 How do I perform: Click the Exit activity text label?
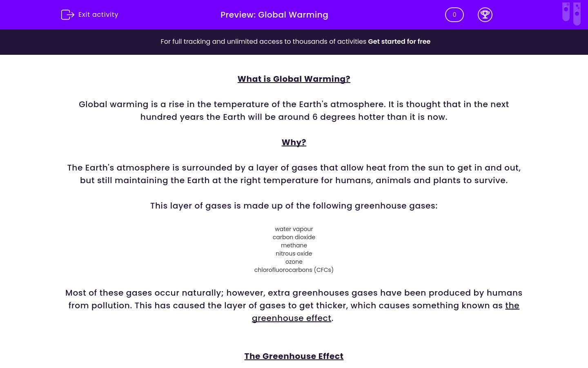click(98, 14)
